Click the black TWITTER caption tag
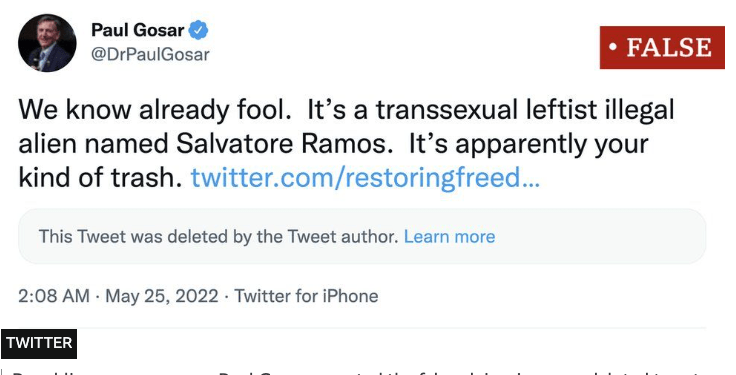 pyautogui.click(x=39, y=344)
